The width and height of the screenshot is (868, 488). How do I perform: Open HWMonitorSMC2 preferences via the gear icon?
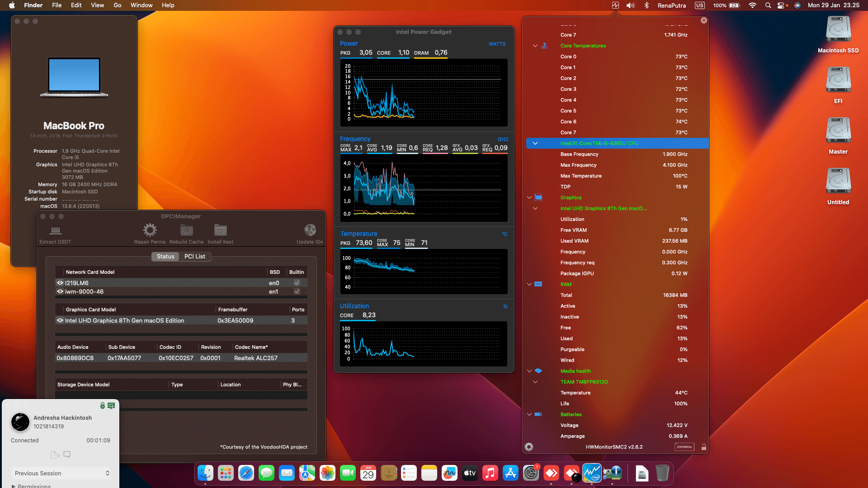(529, 446)
